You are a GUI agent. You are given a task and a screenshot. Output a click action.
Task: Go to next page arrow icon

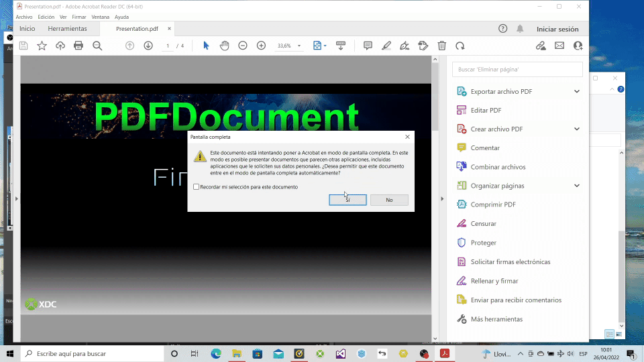(x=148, y=46)
